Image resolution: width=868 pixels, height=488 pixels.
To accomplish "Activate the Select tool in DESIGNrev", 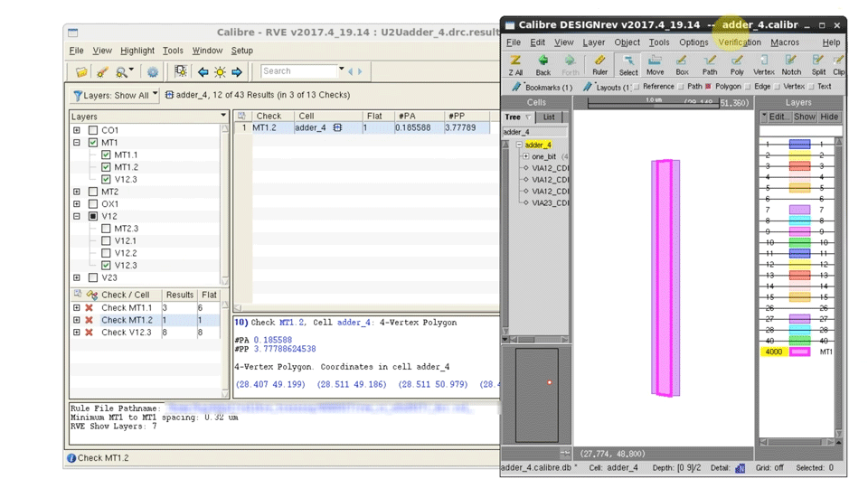I will pyautogui.click(x=627, y=65).
